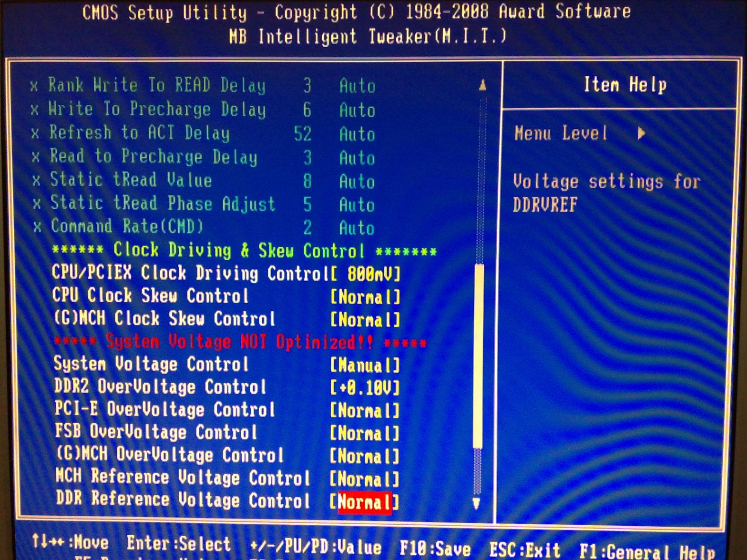Click the Enter:Select hint in footer

pos(179,544)
